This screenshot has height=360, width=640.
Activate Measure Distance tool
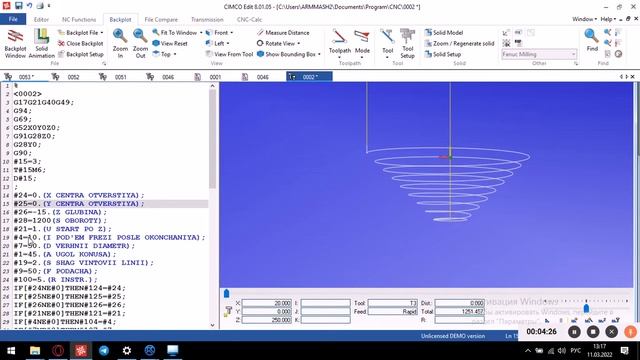(x=283, y=32)
